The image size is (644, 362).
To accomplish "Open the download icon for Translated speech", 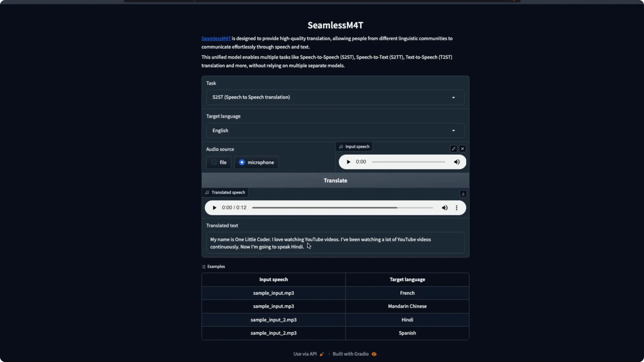I will pos(463,194).
